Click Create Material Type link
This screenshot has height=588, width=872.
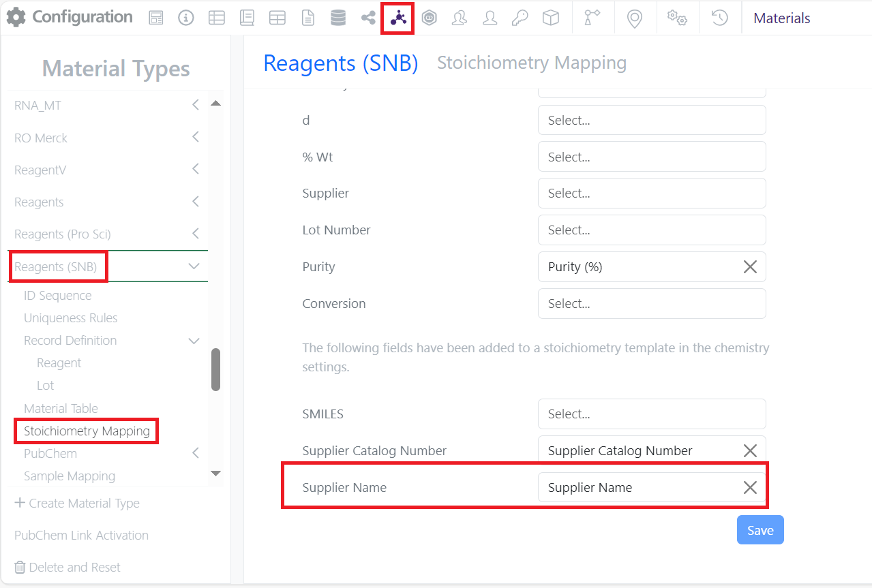[x=77, y=503]
